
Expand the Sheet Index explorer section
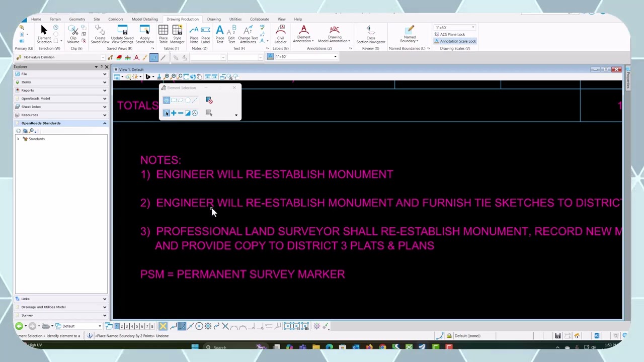coord(61,107)
